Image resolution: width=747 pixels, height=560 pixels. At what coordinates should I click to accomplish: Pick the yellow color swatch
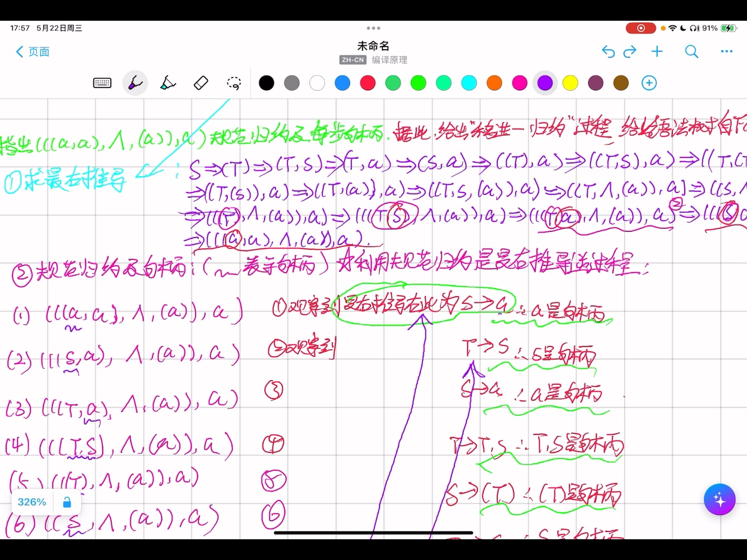(570, 83)
